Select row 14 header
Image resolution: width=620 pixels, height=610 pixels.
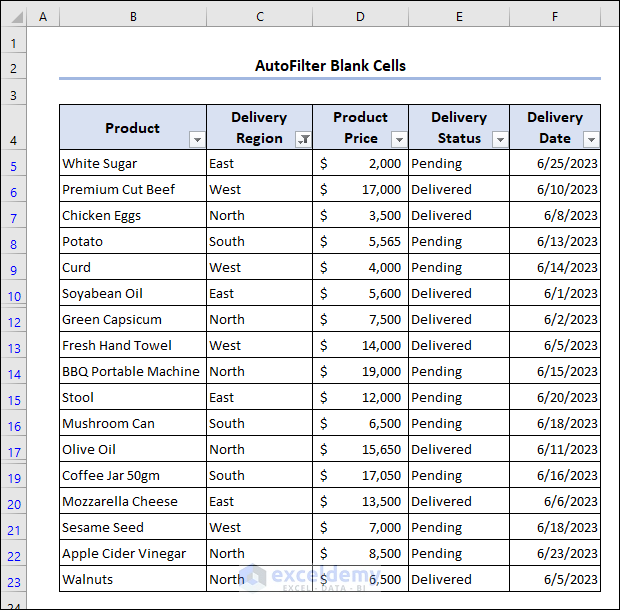coord(14,372)
